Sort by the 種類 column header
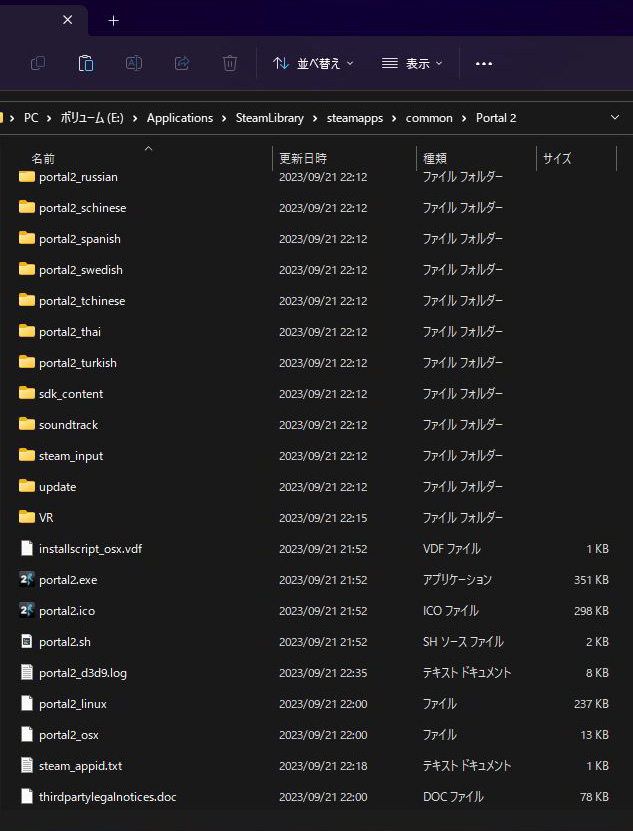This screenshot has width=633, height=831. point(435,158)
